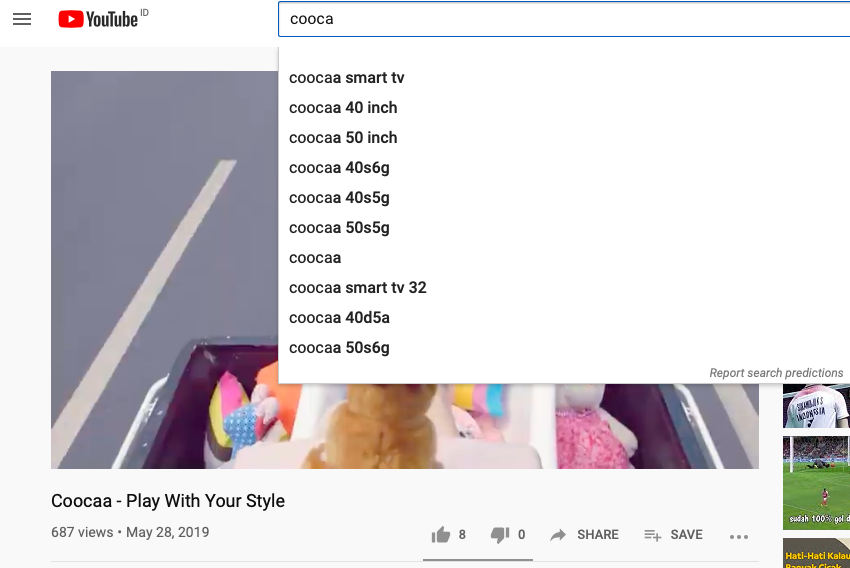
Task: Open the three-dots more actions menu
Action: 739,536
